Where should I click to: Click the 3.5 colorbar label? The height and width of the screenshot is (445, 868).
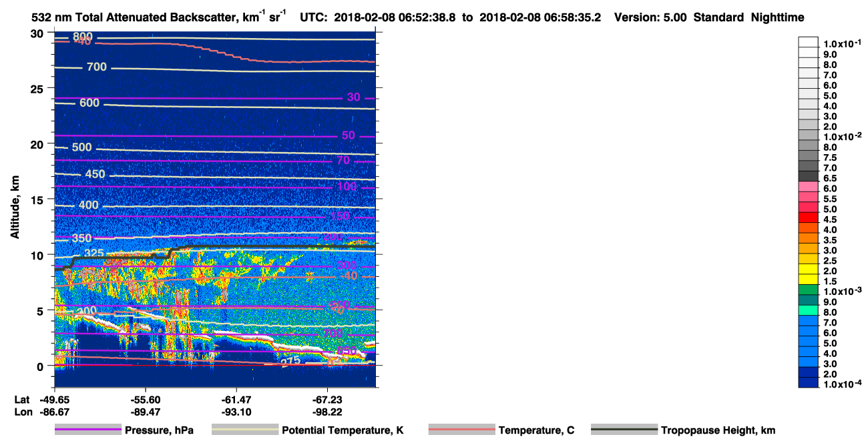pyautogui.click(x=831, y=240)
